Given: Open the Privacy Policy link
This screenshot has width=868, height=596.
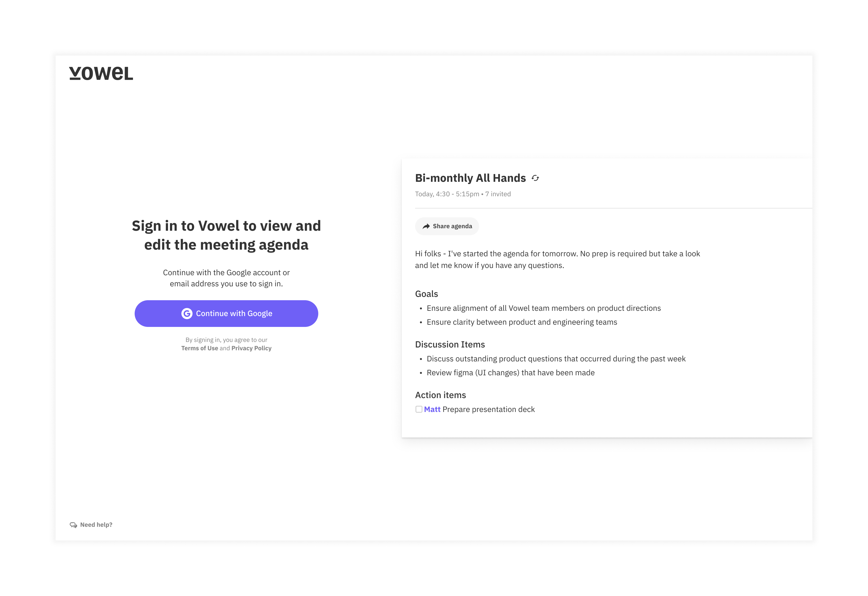Looking at the screenshot, I should coord(251,348).
